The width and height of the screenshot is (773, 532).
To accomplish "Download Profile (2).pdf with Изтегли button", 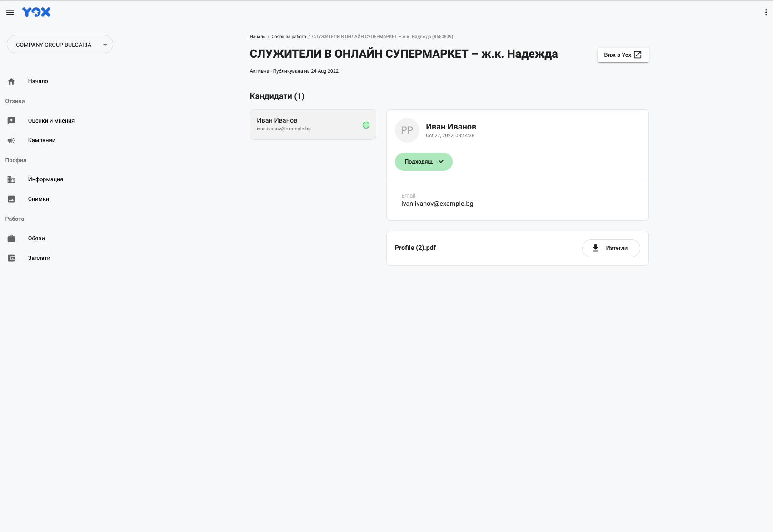I will [x=611, y=248].
